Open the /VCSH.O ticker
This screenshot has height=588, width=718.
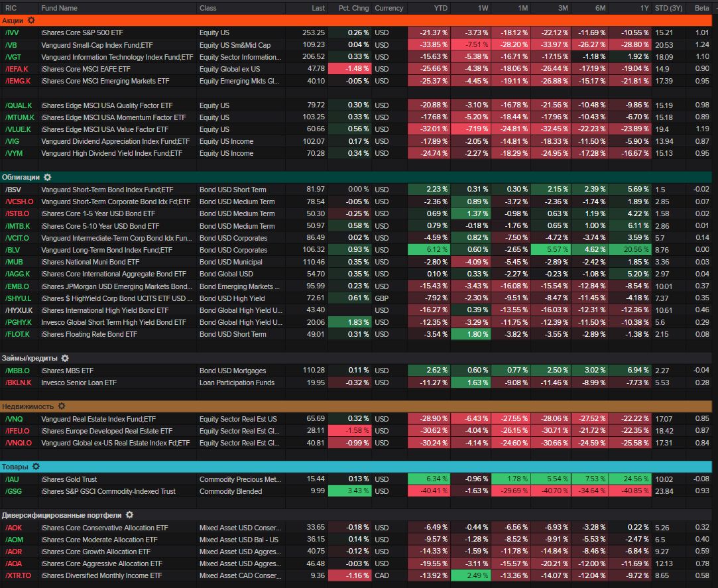(19, 201)
